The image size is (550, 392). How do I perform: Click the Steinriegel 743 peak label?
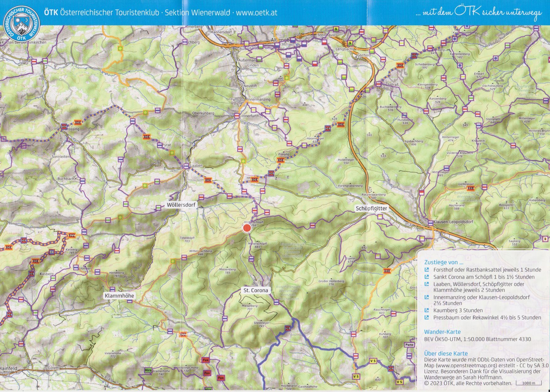[x=262, y=324]
